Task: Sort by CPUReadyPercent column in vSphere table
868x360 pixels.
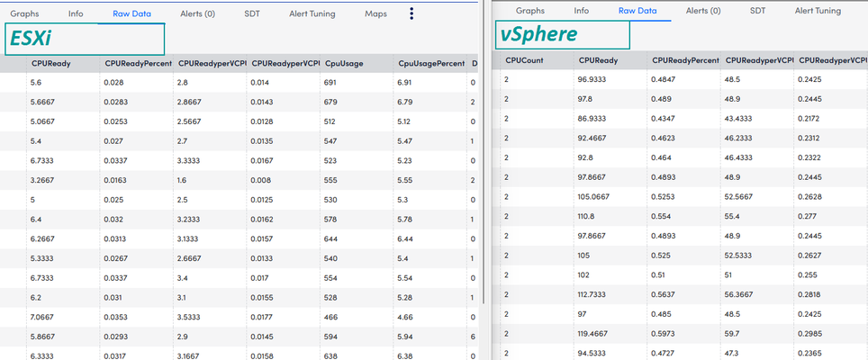Action: click(x=685, y=59)
